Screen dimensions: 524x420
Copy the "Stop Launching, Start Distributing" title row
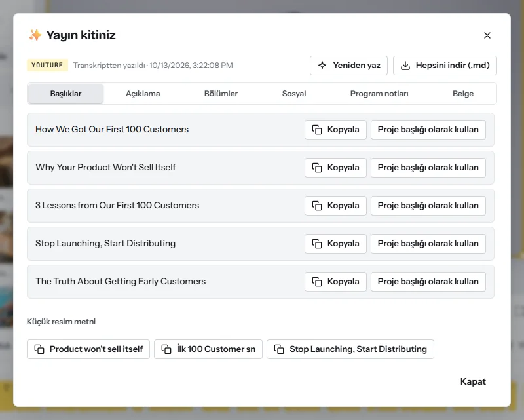click(x=335, y=244)
